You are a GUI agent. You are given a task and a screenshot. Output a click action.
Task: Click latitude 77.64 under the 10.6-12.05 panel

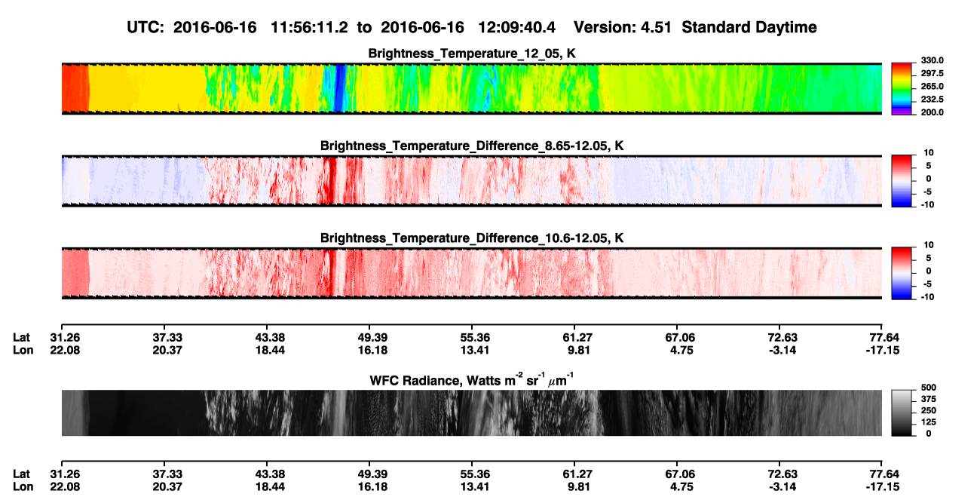coord(882,337)
